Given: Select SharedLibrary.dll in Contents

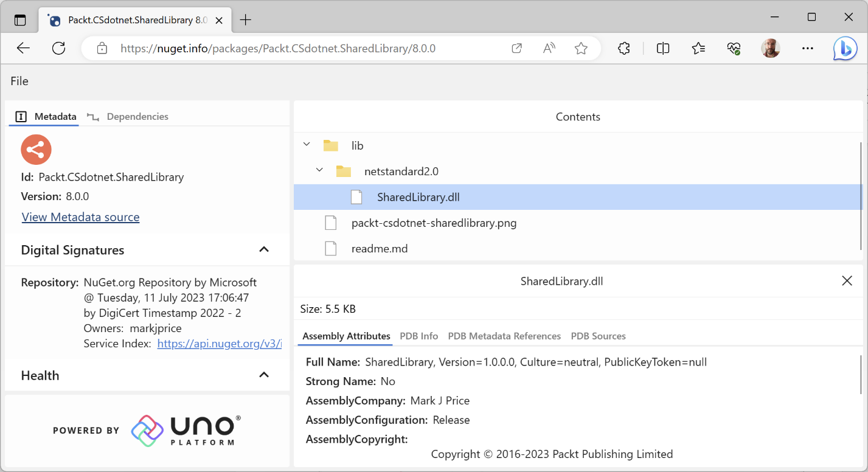Looking at the screenshot, I should click(x=577, y=197).
